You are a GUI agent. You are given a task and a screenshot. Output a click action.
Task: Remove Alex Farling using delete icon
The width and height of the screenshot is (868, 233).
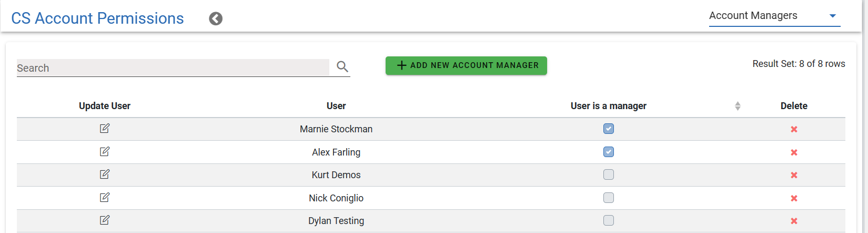coord(794,152)
